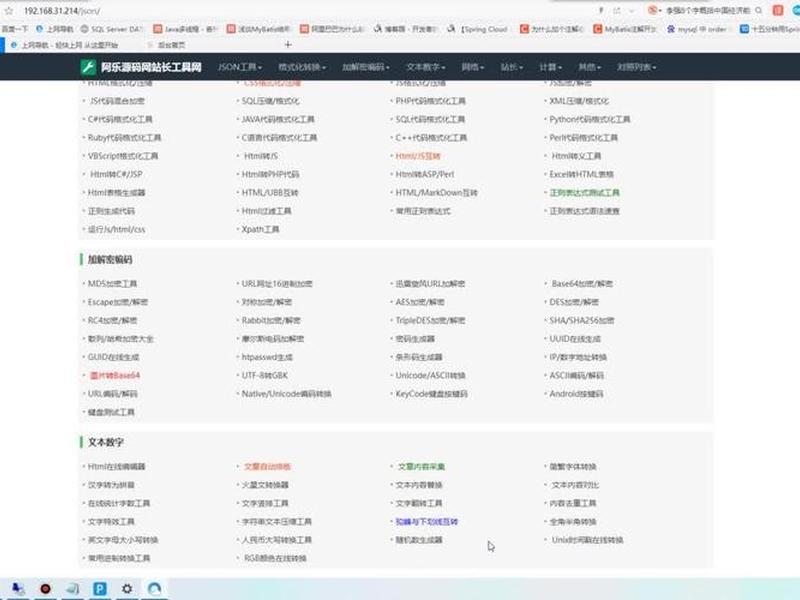This screenshot has width=800, height=600.
Task: Open the htpasswd生成 link
Action: point(267,357)
